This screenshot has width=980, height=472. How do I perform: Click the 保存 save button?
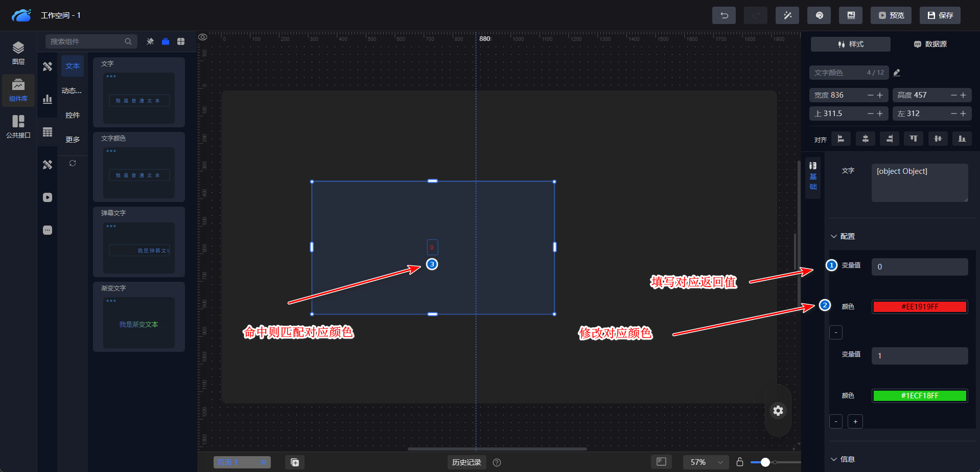pos(940,15)
